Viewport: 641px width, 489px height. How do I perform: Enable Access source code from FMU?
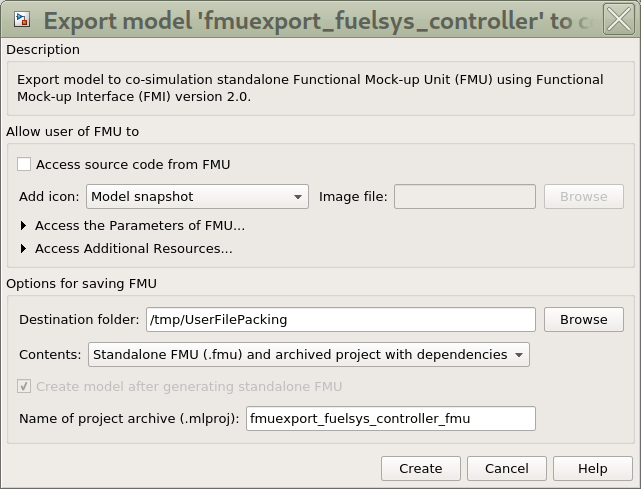click(24, 164)
